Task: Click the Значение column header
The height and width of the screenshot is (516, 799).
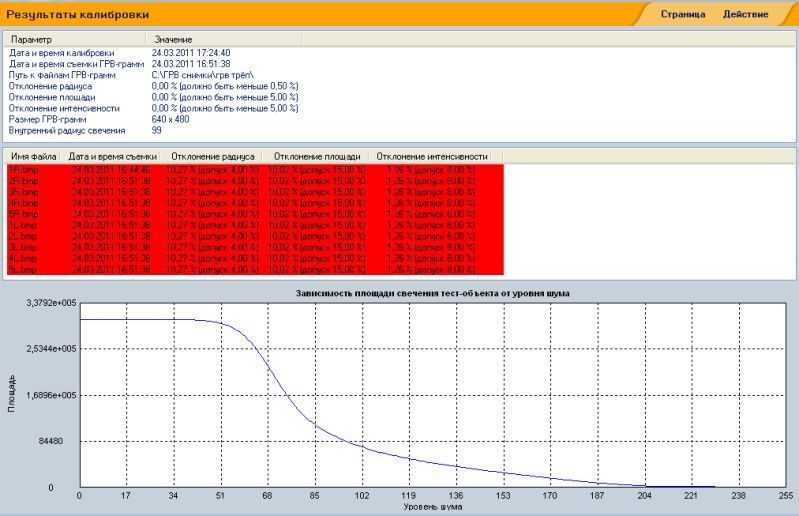Action: [224, 39]
